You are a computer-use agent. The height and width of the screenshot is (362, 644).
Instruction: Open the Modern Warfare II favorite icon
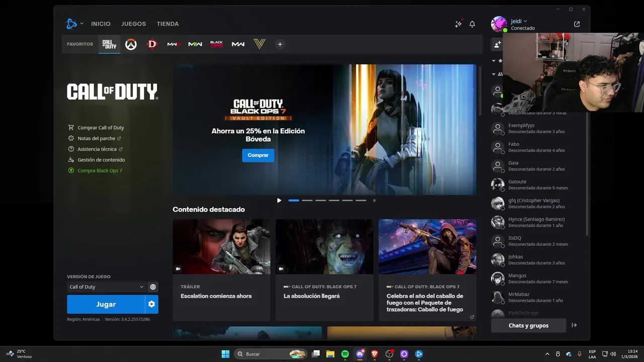tap(195, 44)
